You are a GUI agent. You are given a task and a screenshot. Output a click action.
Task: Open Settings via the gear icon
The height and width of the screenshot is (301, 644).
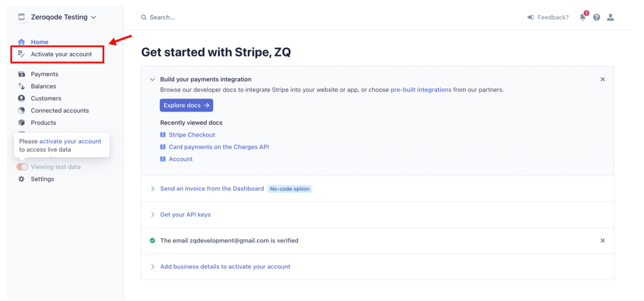21,179
